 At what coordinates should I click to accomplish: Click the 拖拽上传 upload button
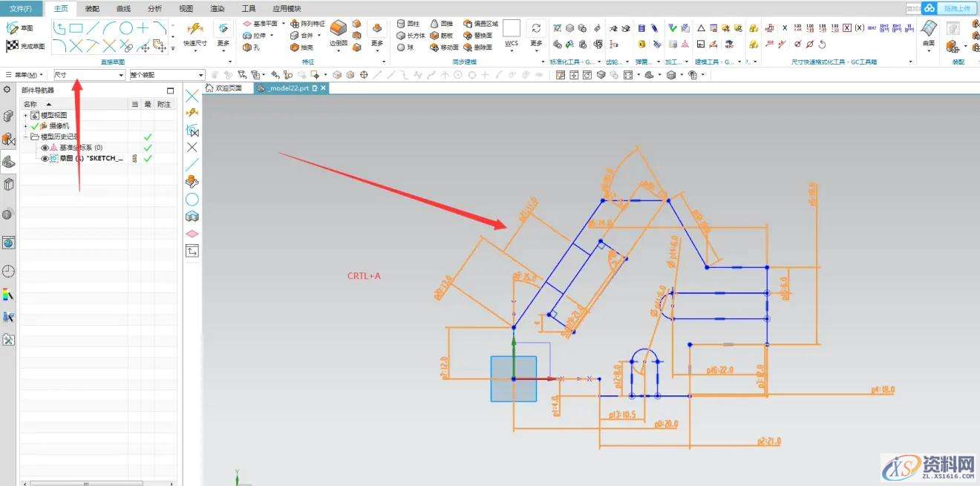[956, 8]
